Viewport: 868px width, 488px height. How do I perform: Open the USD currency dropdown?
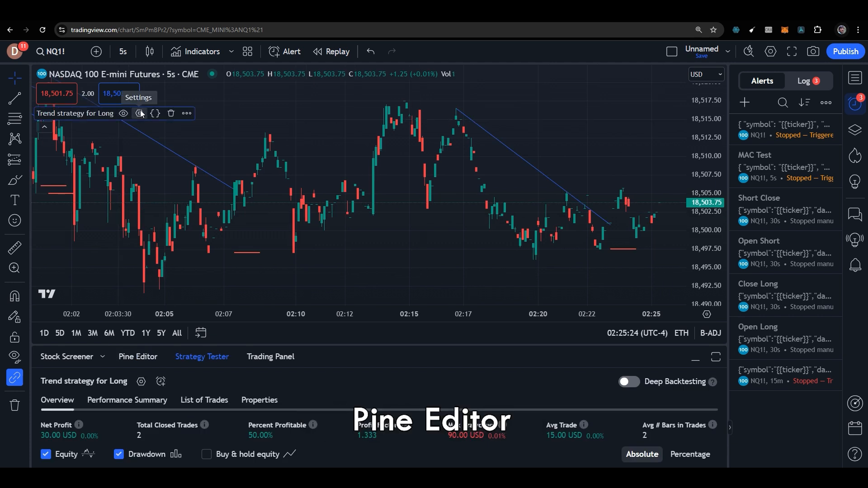tap(706, 74)
